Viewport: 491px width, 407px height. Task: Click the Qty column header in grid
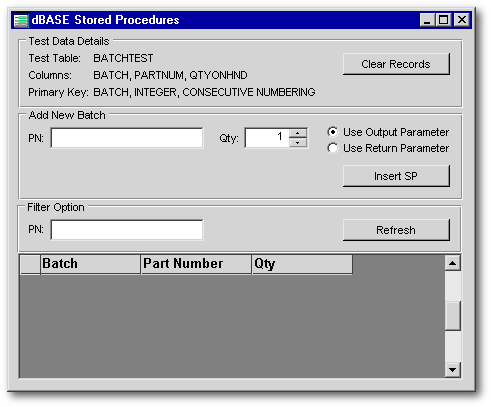coord(302,264)
